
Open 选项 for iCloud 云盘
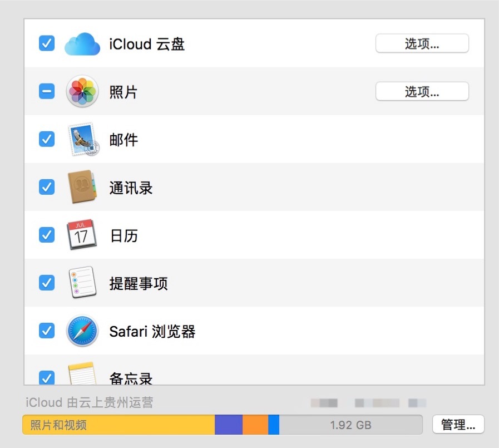422,43
